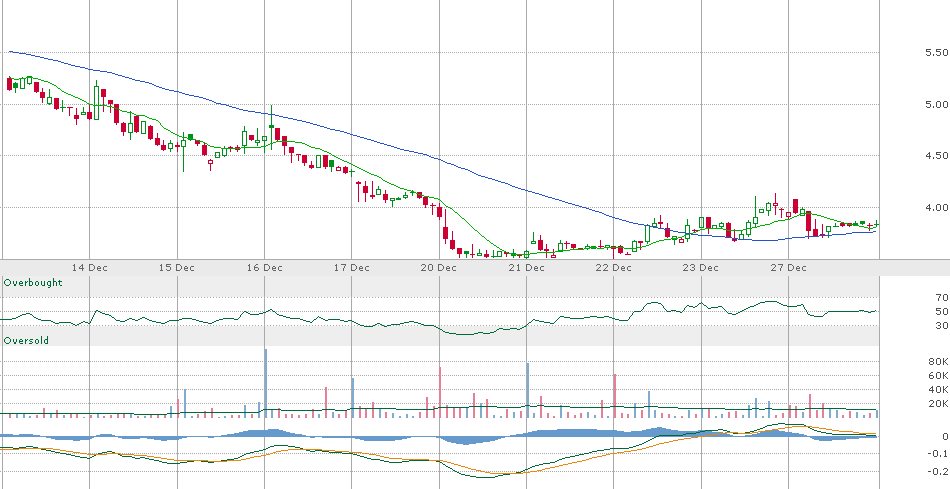The width and height of the screenshot is (950, 489).
Task: Click the 27 Dec date label
Action: point(789,267)
